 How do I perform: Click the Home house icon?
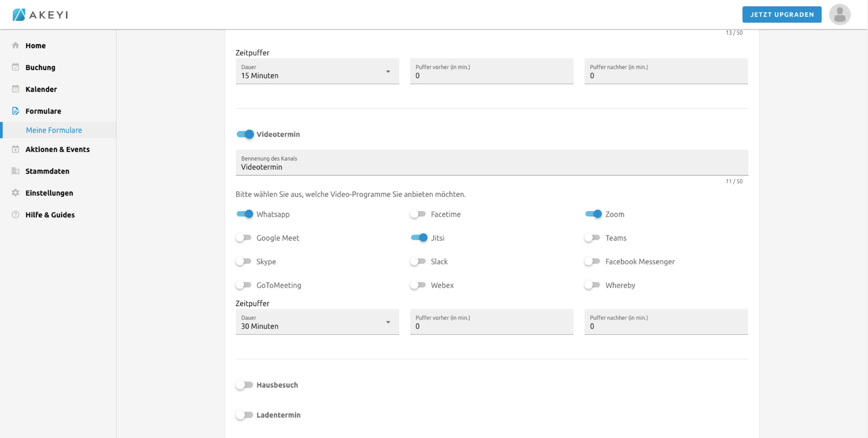pos(15,45)
